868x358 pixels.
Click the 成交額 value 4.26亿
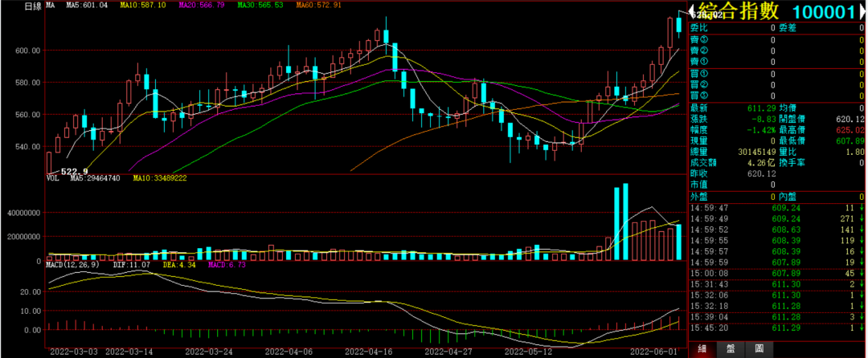pyautogui.click(x=760, y=163)
